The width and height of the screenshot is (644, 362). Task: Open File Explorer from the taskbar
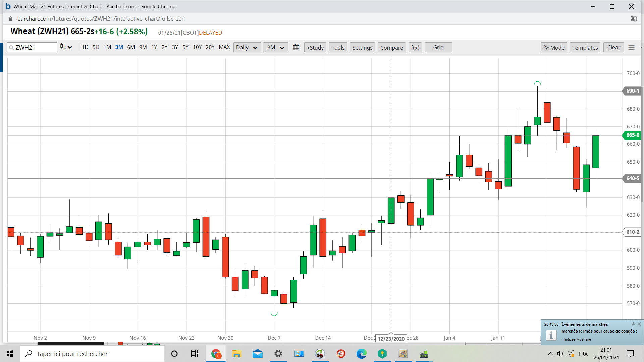click(x=237, y=354)
